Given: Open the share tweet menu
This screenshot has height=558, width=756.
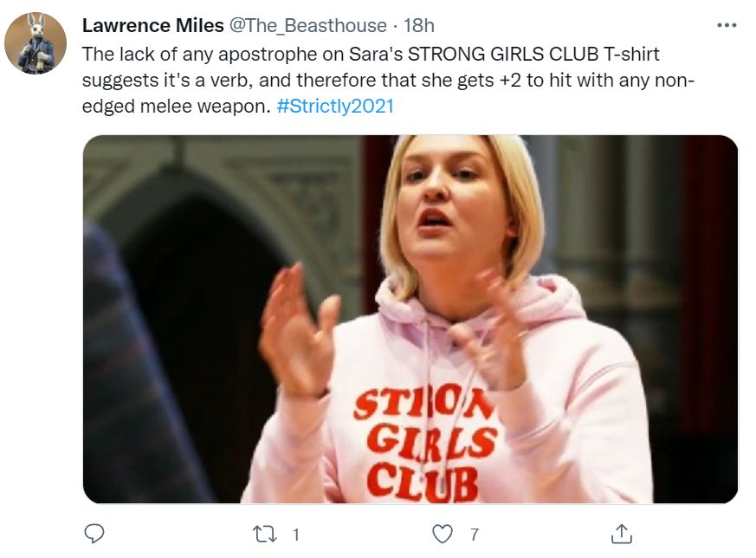Looking at the screenshot, I should 621,534.
